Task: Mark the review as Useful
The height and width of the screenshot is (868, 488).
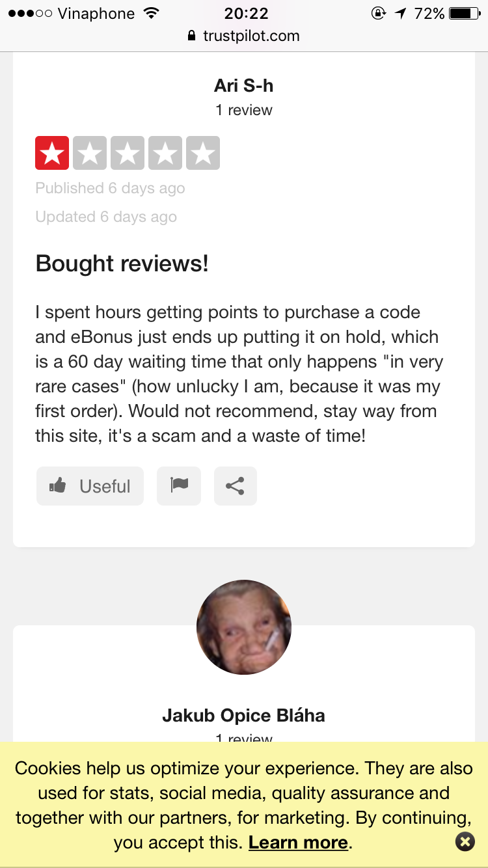Action: pyautogui.click(x=90, y=486)
